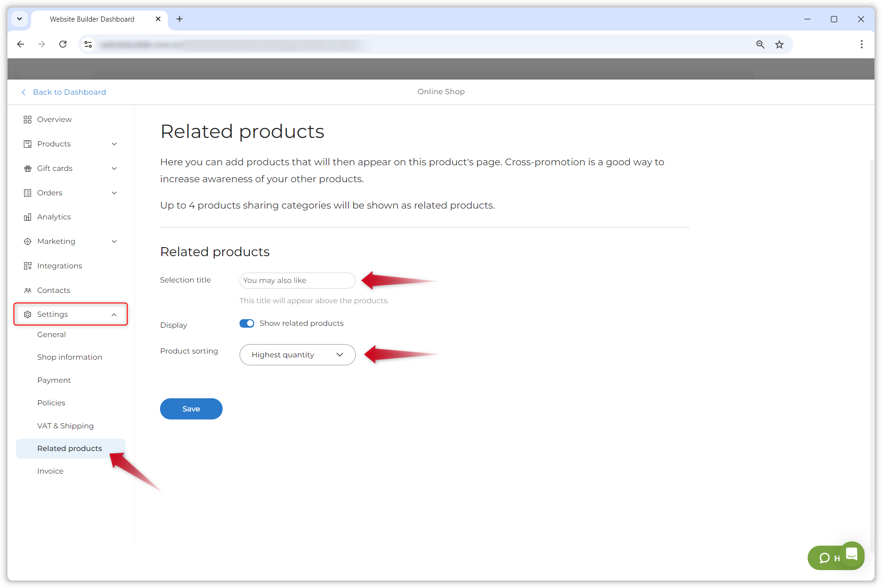Select the Integrations icon

27,266
